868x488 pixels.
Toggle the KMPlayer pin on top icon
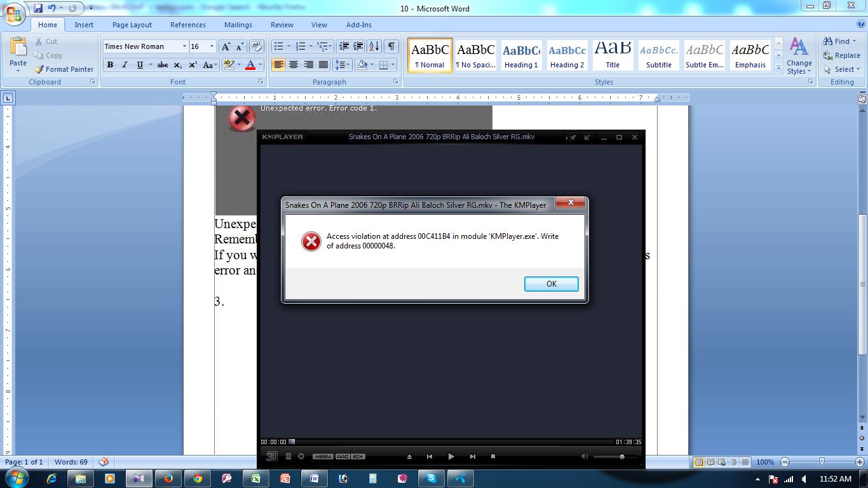pyautogui.click(x=571, y=137)
